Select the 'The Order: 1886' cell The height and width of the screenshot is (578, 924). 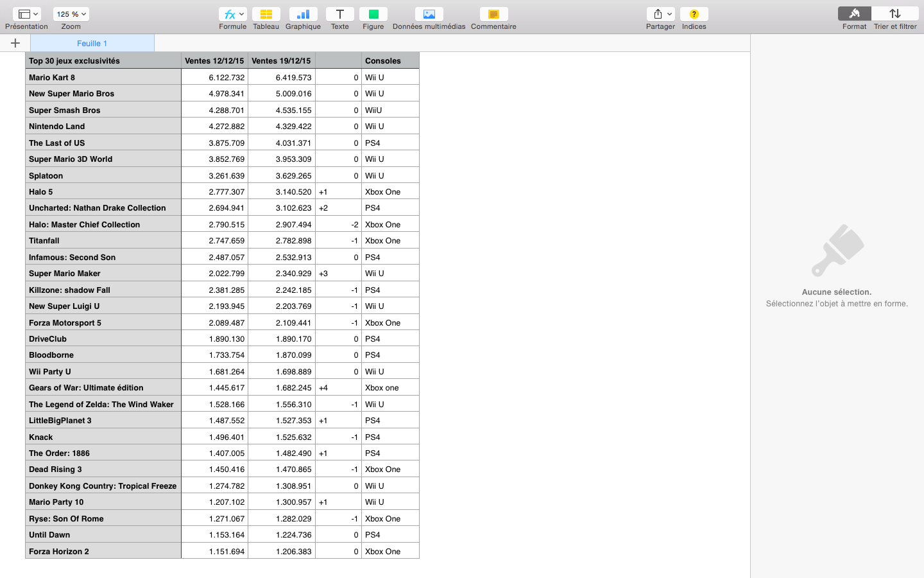coord(103,453)
